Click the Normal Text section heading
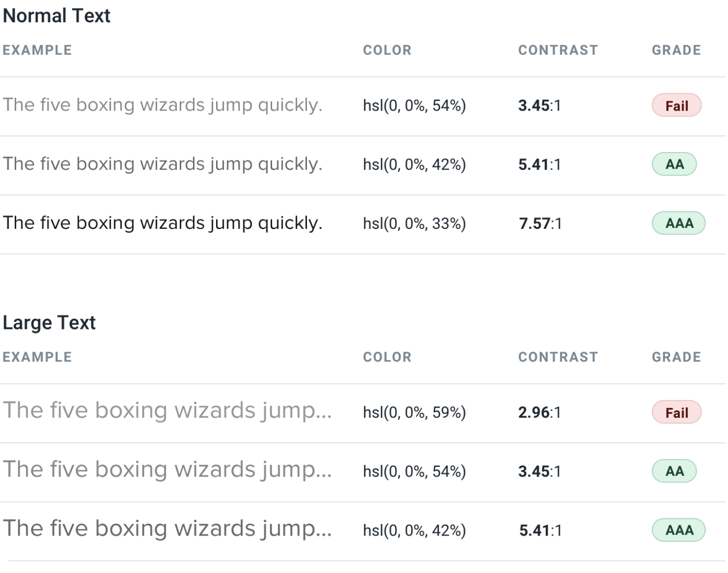 pyautogui.click(x=57, y=16)
